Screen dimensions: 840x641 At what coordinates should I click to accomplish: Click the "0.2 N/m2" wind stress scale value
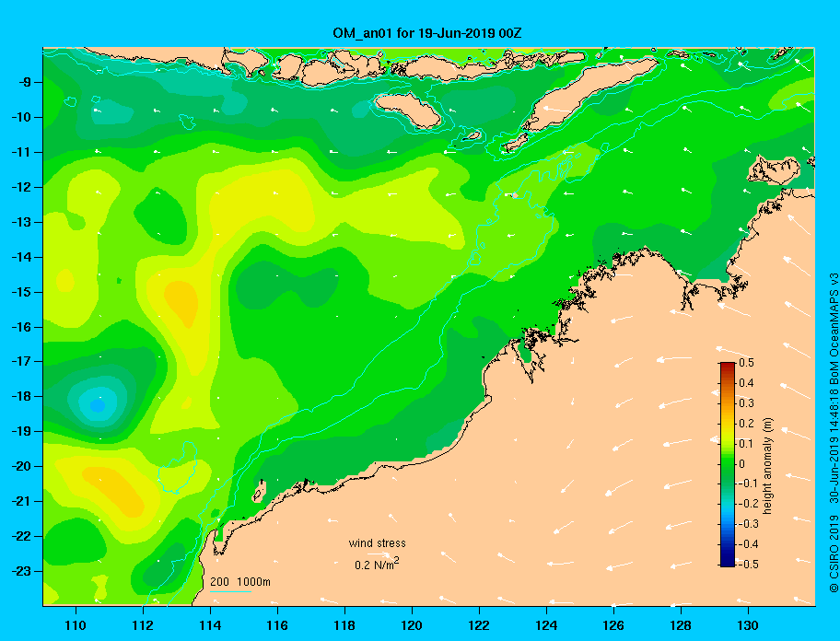click(377, 564)
